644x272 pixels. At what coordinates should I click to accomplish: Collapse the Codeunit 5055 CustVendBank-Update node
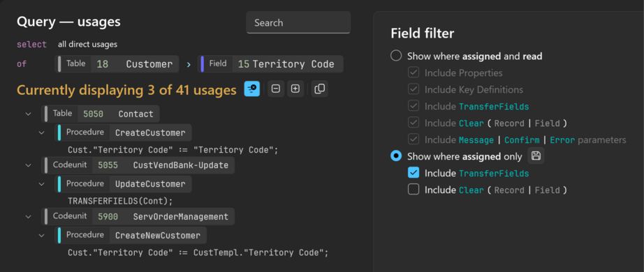pos(29,165)
